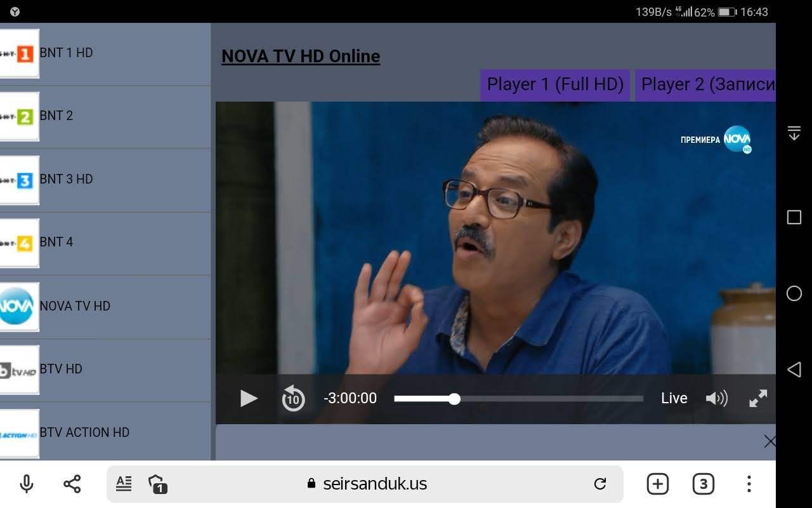Click the video seek bar handle
This screenshot has width=812, height=508.
click(454, 399)
